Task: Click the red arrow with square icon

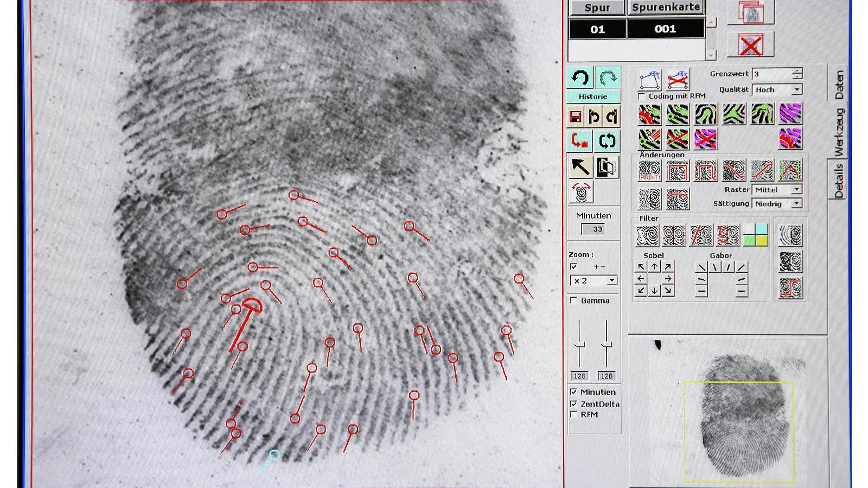Action: click(x=580, y=141)
